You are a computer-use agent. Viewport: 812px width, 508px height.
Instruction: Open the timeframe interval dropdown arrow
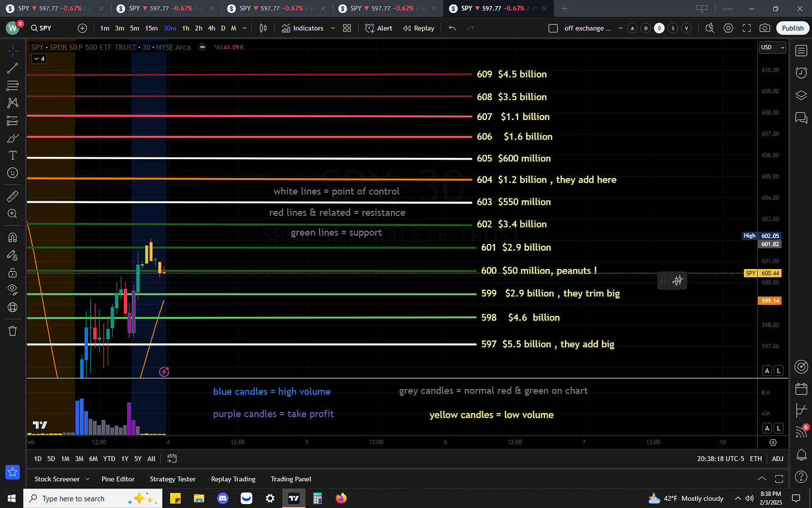pos(245,28)
